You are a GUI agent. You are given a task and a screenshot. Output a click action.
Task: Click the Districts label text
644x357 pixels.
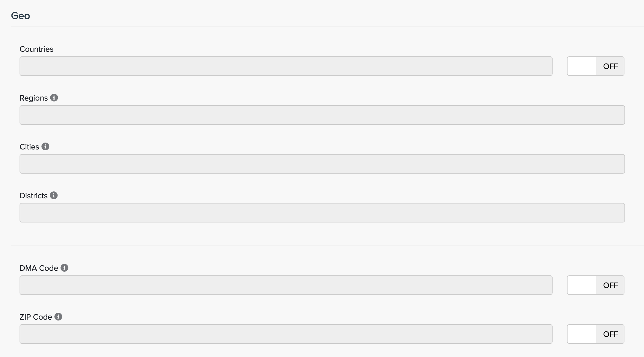click(33, 196)
